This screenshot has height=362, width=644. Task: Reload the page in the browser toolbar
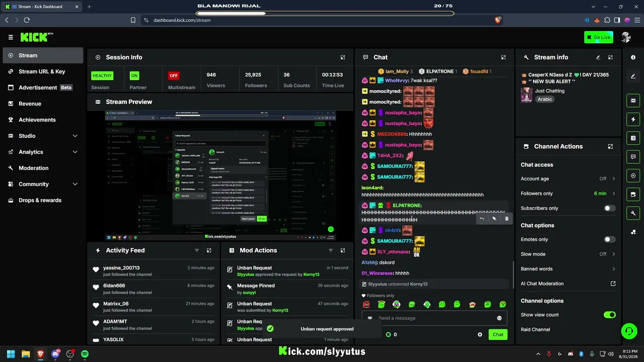[27, 20]
